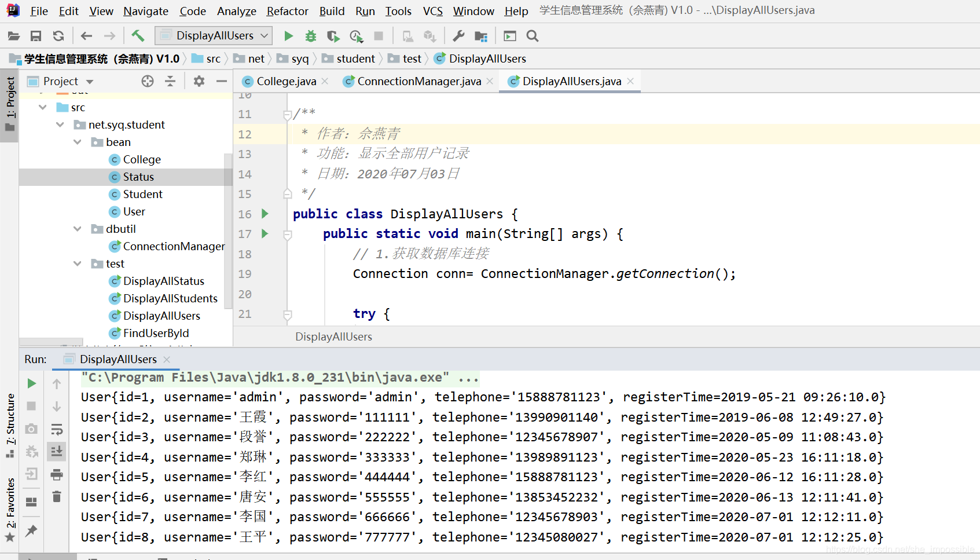Collapse the net.syq.student package
Viewport: 980px width, 560px height.
60,125
